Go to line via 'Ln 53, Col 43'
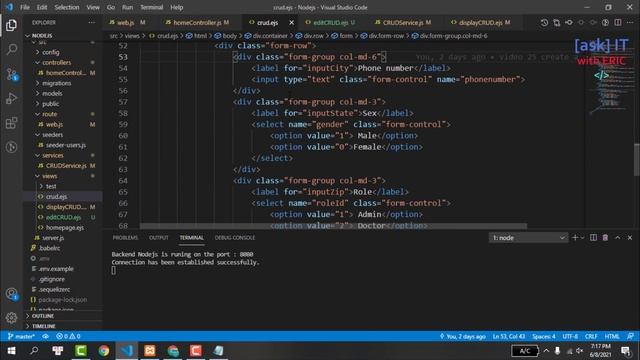 coord(509,336)
